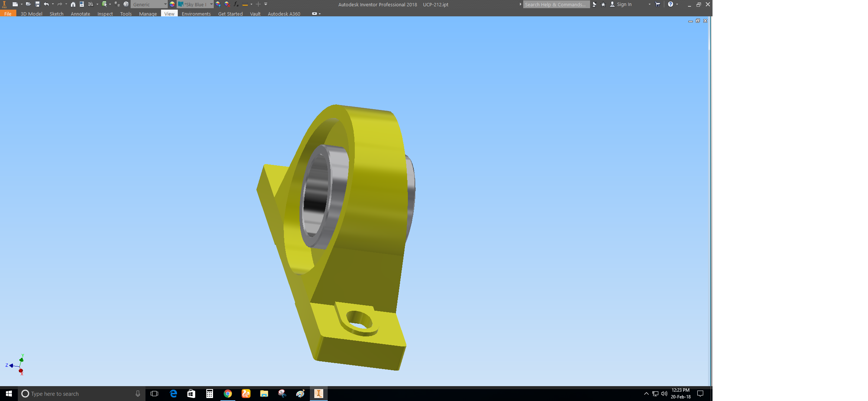Switch to the 3D Model tab
Viewport: 868px width, 401px height.
[31, 14]
